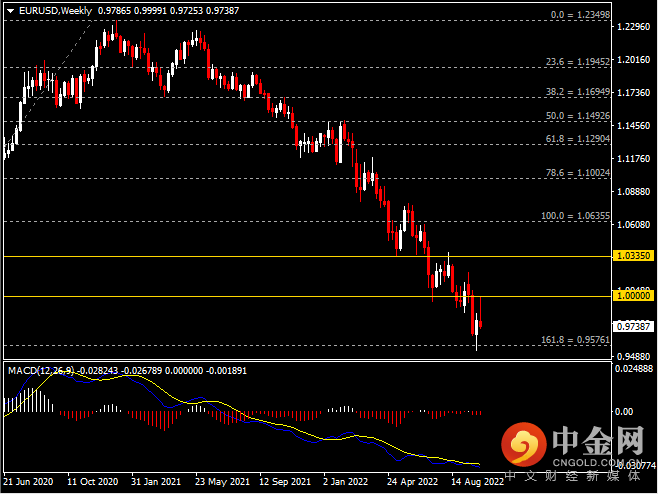Click the EURUSD,Weekly chart title
Viewport: 658px width, 494px height.
click(x=55, y=11)
